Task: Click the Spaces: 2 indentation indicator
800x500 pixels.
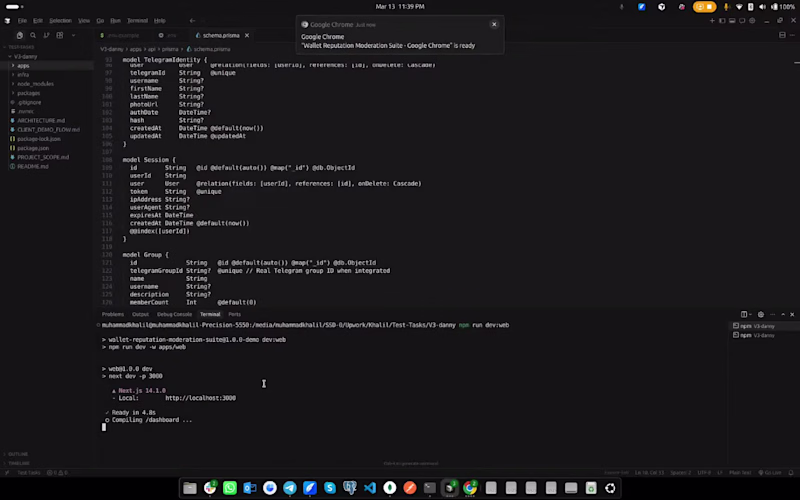Action: coord(680,472)
